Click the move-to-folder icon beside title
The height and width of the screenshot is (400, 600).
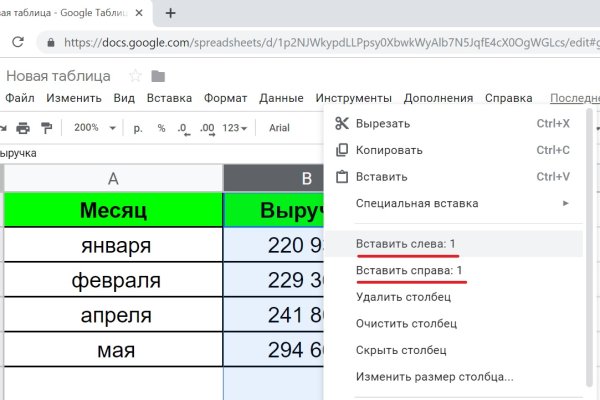pyautogui.click(x=158, y=77)
